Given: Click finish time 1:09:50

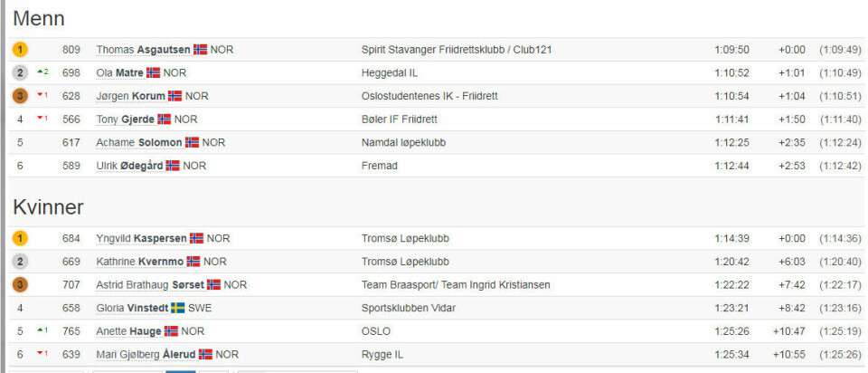Looking at the screenshot, I should point(731,50).
